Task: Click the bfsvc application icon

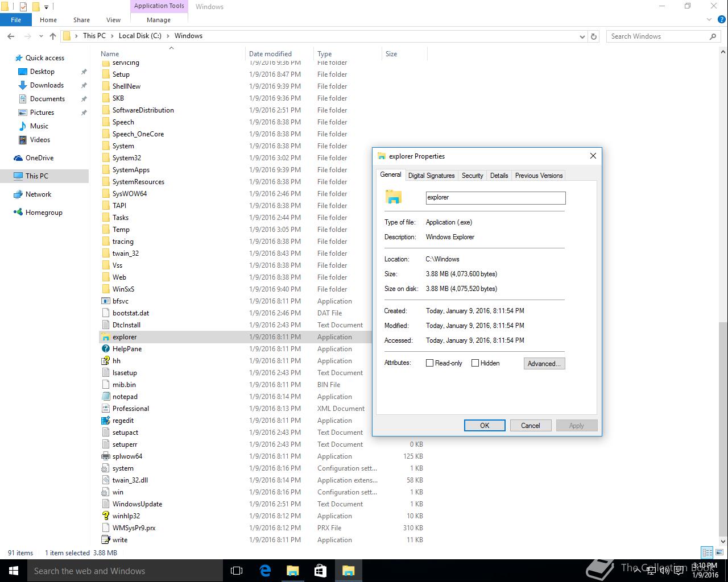Action: [x=105, y=301]
